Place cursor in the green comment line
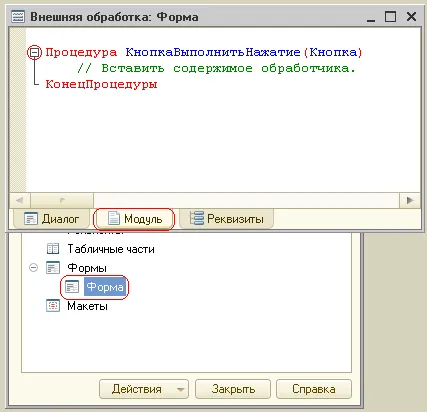This screenshot has width=427, height=412. pyautogui.click(x=217, y=68)
